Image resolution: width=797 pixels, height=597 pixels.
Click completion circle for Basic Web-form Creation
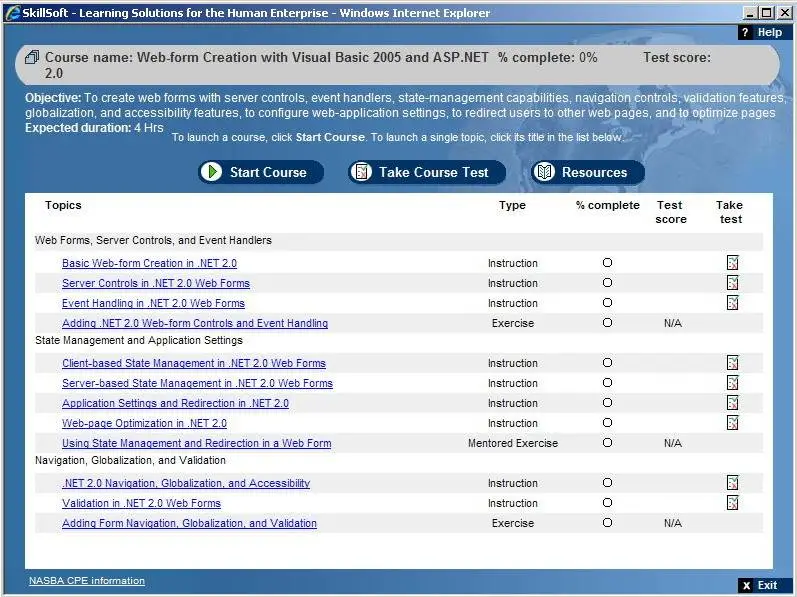click(607, 263)
